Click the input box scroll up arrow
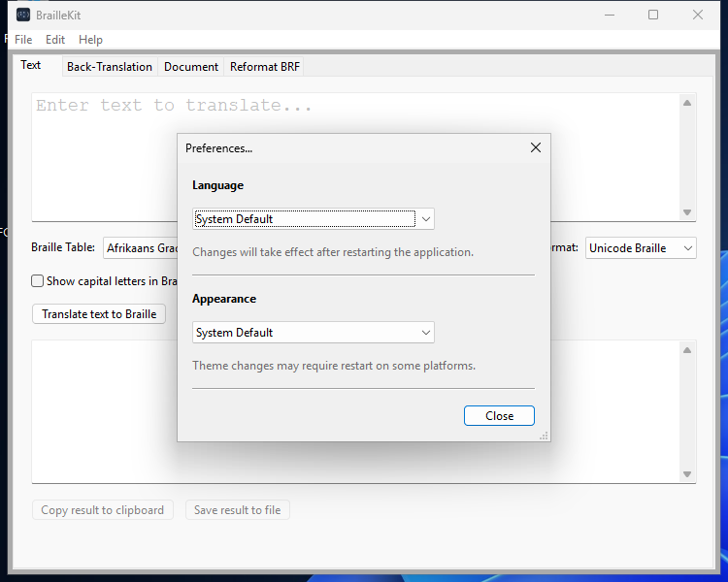 tap(687, 103)
